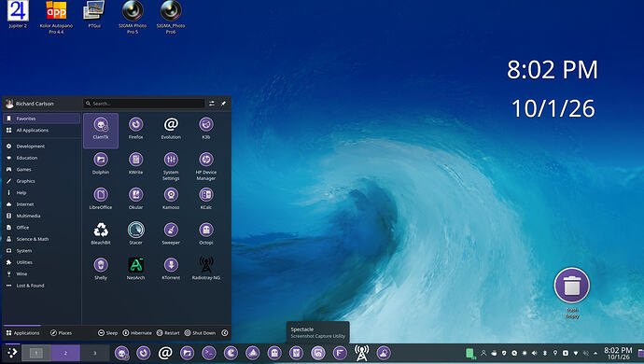This screenshot has height=364, width=644.
Task: Open Development category
Action: click(41, 146)
